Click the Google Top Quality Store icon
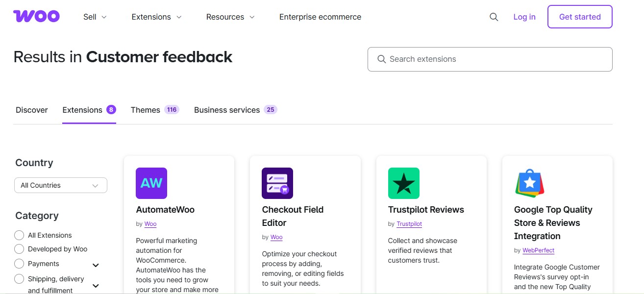The height and width of the screenshot is (294, 644). [529, 183]
